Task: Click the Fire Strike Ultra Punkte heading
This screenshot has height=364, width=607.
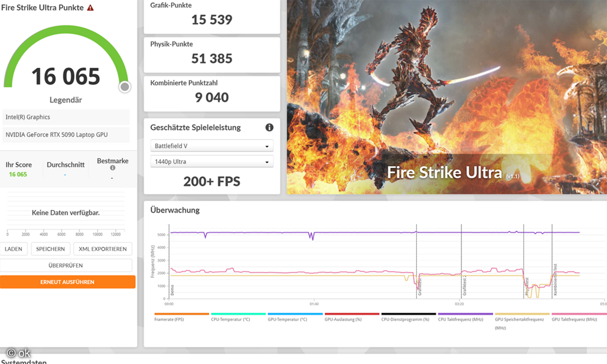Action: pyautogui.click(x=42, y=8)
